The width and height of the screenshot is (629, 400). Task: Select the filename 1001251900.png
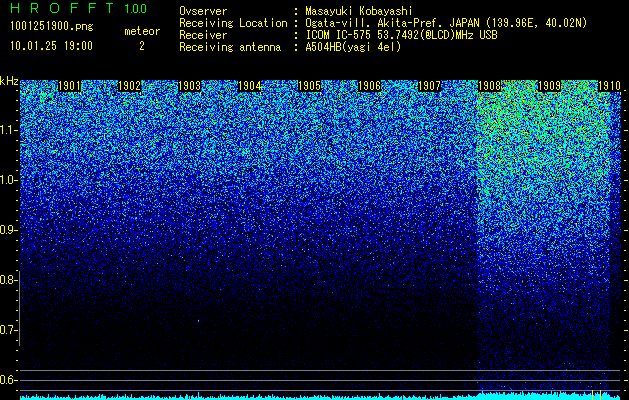point(52,27)
